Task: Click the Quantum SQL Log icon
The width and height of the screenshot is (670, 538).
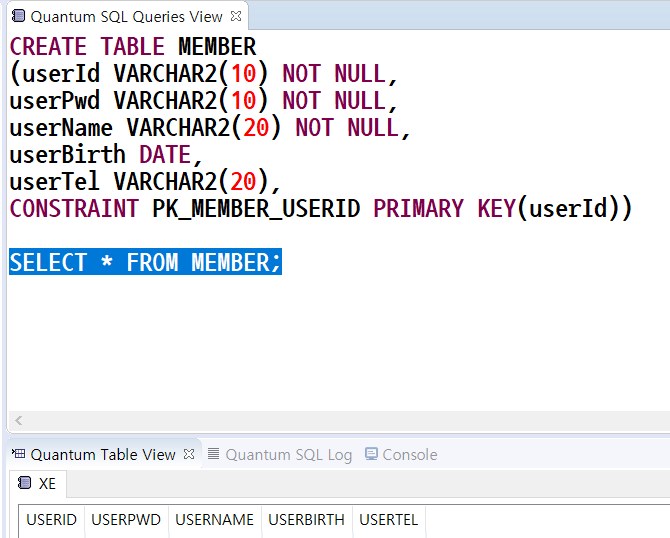Action: point(214,454)
